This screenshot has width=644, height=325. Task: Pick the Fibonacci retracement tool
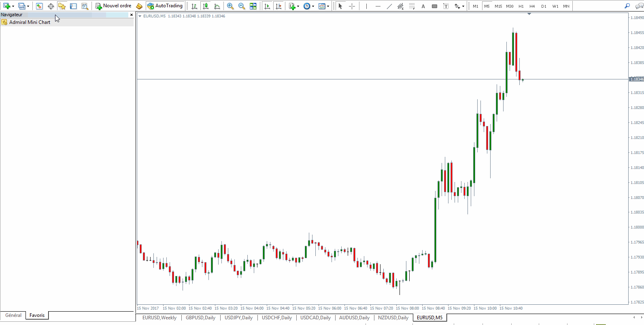pyautogui.click(x=412, y=6)
